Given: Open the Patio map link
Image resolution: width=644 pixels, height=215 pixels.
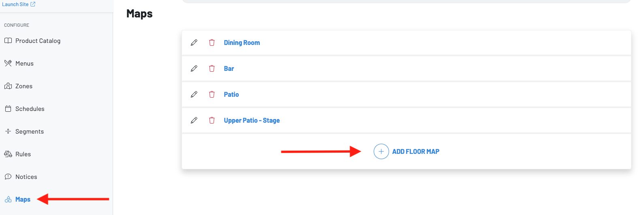Looking at the screenshot, I should pos(231,94).
